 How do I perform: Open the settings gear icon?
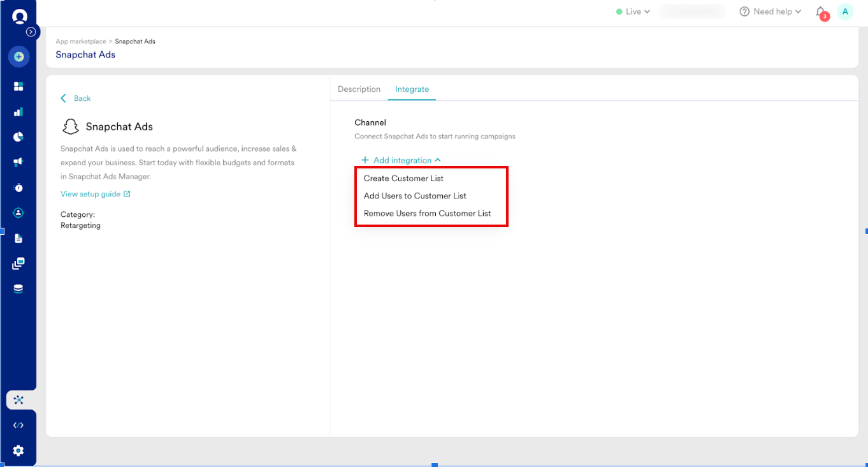click(18, 451)
